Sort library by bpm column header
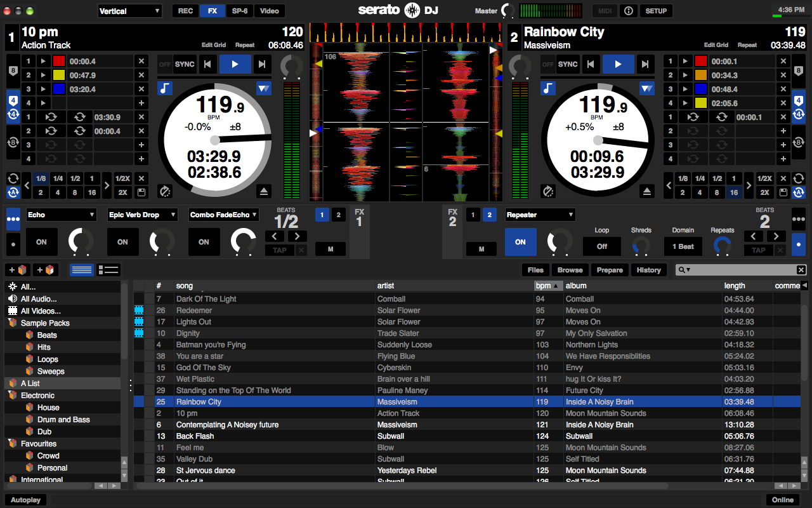Image resolution: width=812 pixels, height=508 pixels. click(x=548, y=286)
